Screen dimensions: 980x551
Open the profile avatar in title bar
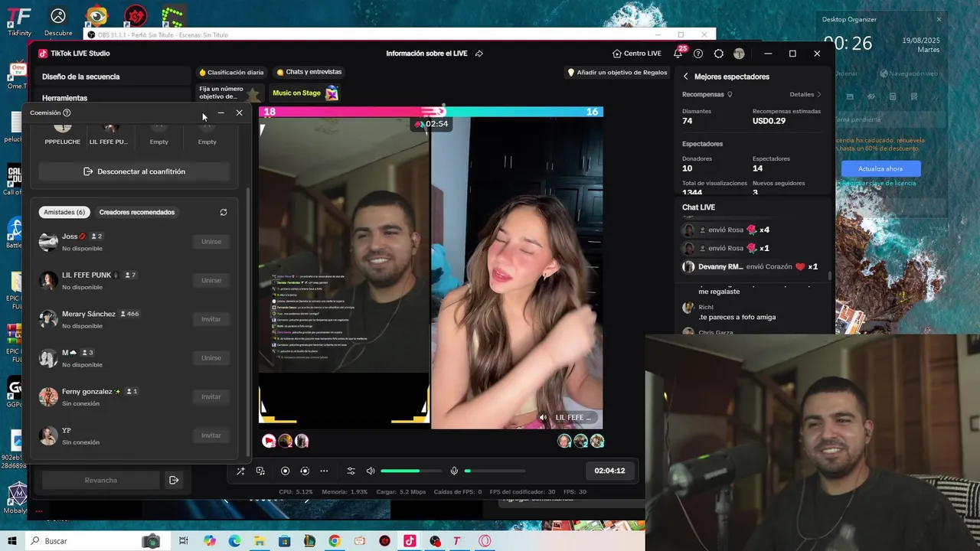point(739,54)
